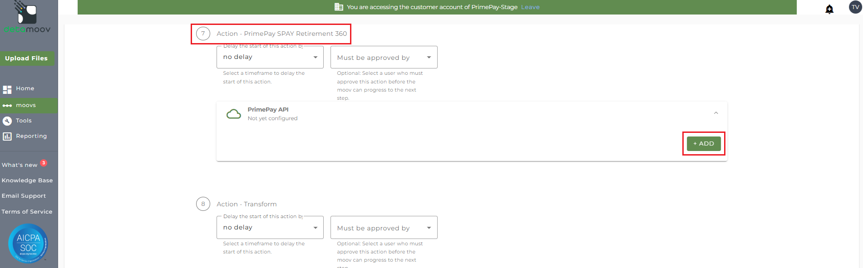Open the TV user avatar menu
Screen dimensions: 868x268
coord(855,7)
